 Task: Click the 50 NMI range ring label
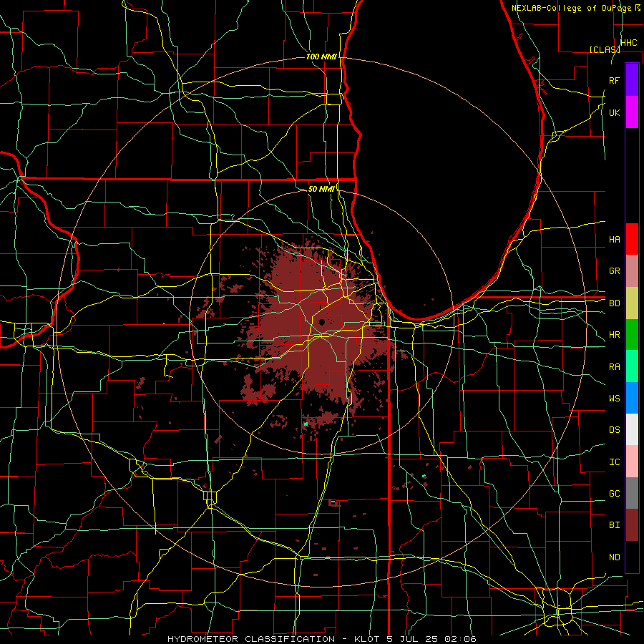tap(321, 189)
